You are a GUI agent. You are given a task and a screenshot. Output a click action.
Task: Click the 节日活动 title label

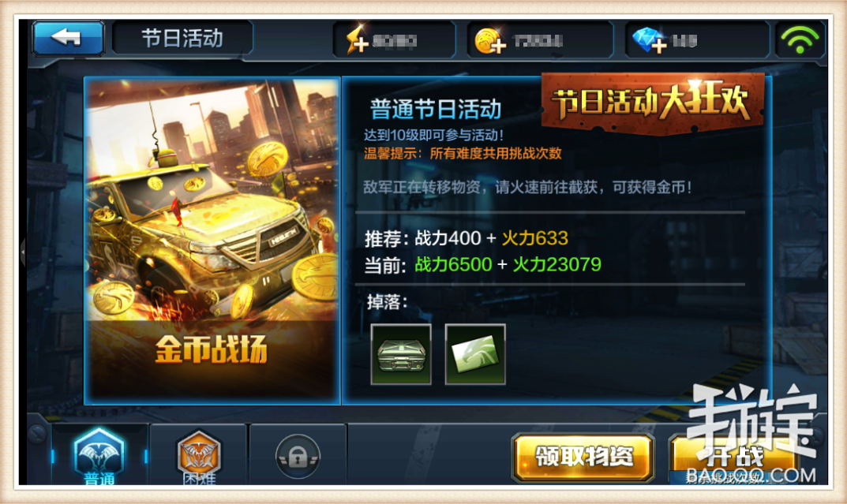tap(182, 39)
